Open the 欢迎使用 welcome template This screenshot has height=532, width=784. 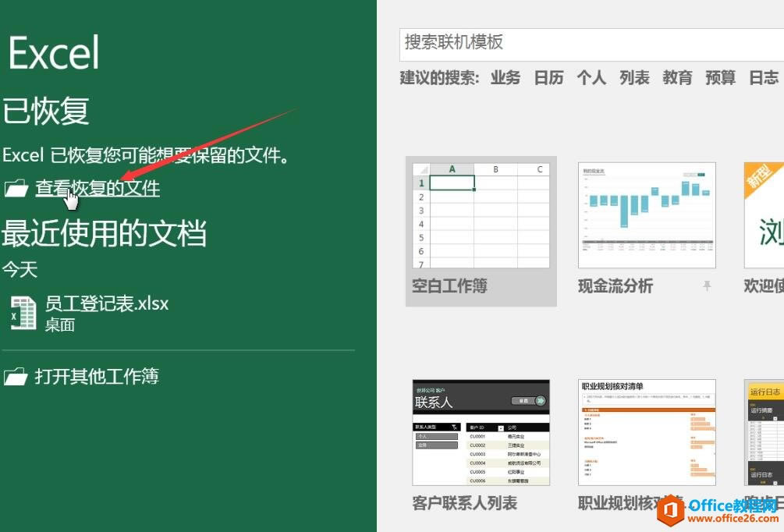tap(764, 213)
